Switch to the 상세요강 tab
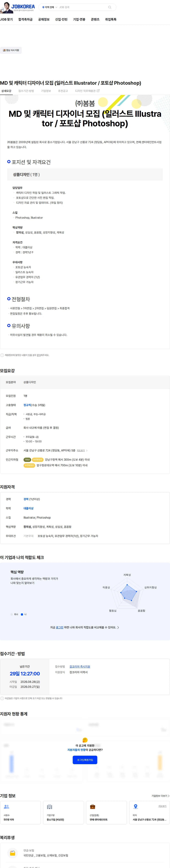The width and height of the screenshot is (170, 868). (x=6, y=91)
